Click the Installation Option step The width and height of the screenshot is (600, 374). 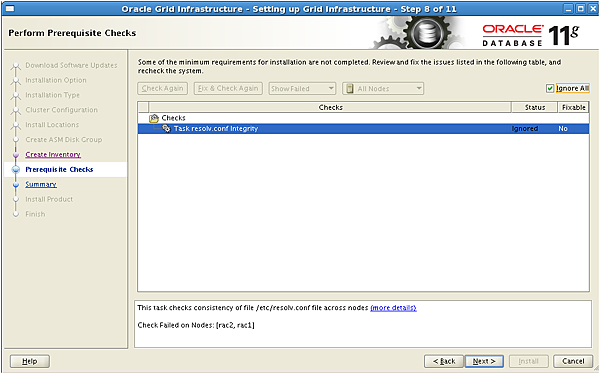pos(56,80)
